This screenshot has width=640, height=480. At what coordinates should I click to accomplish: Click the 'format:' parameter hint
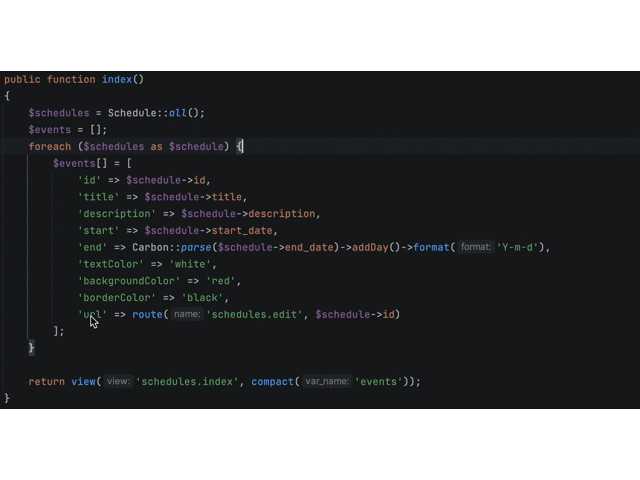tap(476, 247)
